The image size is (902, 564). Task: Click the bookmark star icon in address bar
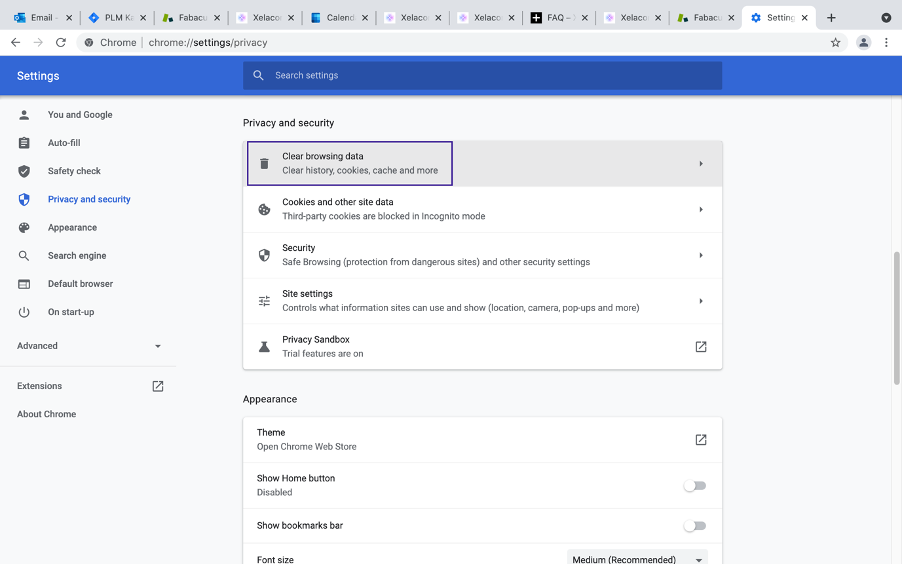tap(835, 43)
